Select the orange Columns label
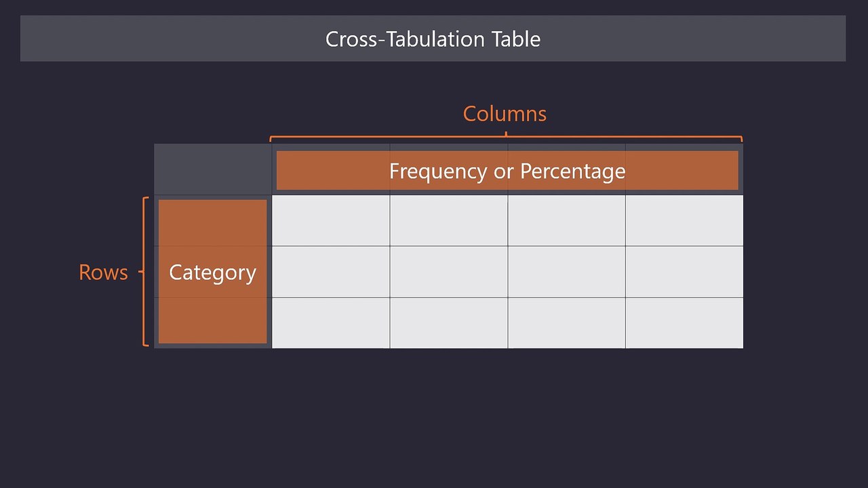 coord(505,114)
